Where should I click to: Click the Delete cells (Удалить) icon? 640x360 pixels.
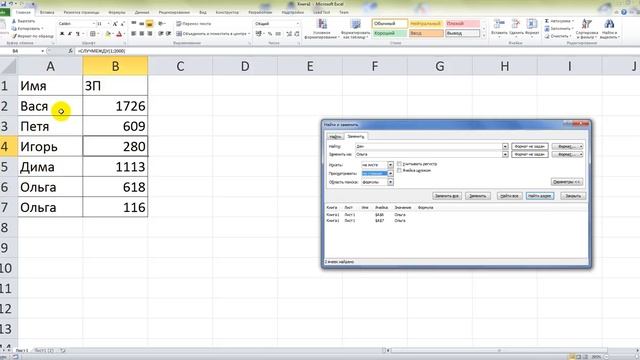click(516, 24)
